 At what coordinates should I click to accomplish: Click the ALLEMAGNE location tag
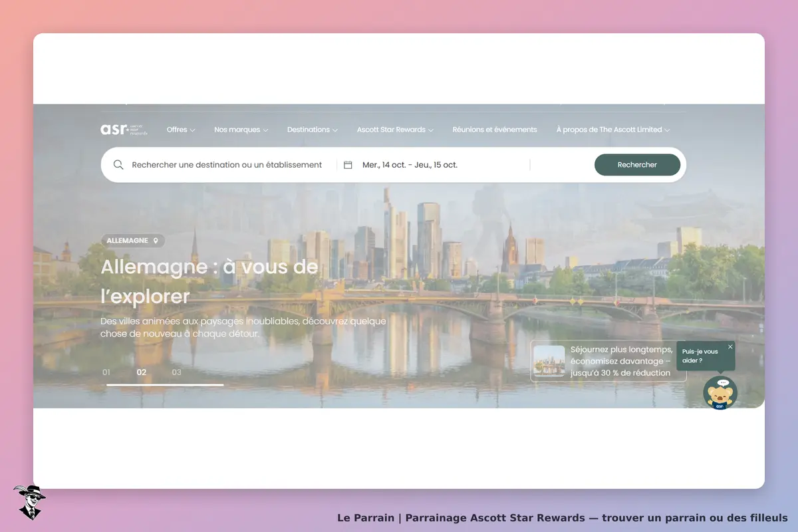coord(133,241)
